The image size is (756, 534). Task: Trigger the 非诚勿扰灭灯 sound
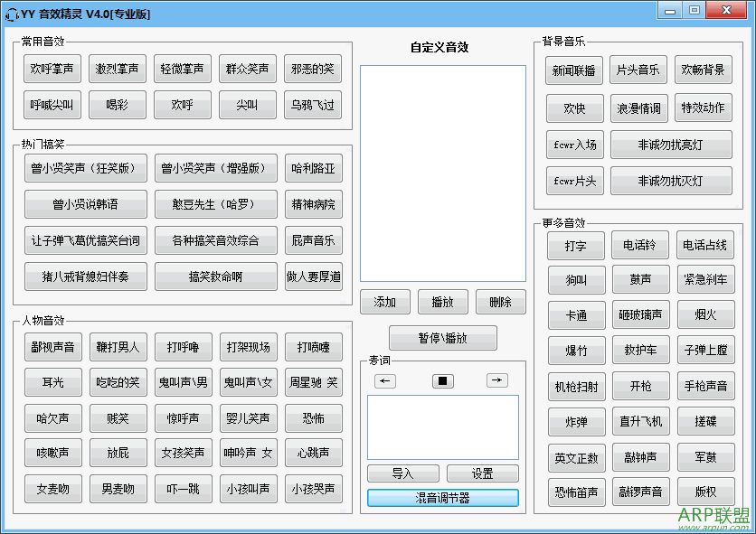pos(671,181)
